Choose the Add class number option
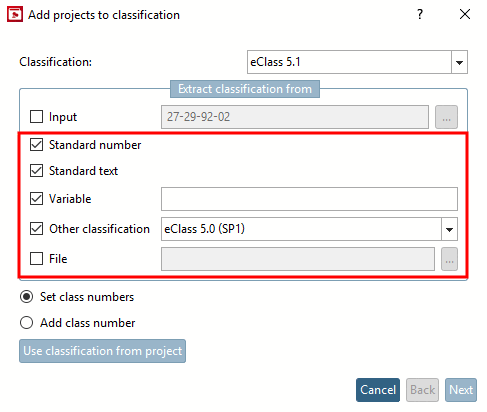The width and height of the screenshot is (487, 412). pos(26,323)
